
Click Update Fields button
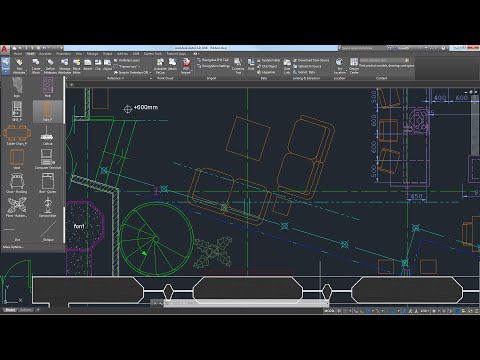pyautogui.click(x=268, y=60)
